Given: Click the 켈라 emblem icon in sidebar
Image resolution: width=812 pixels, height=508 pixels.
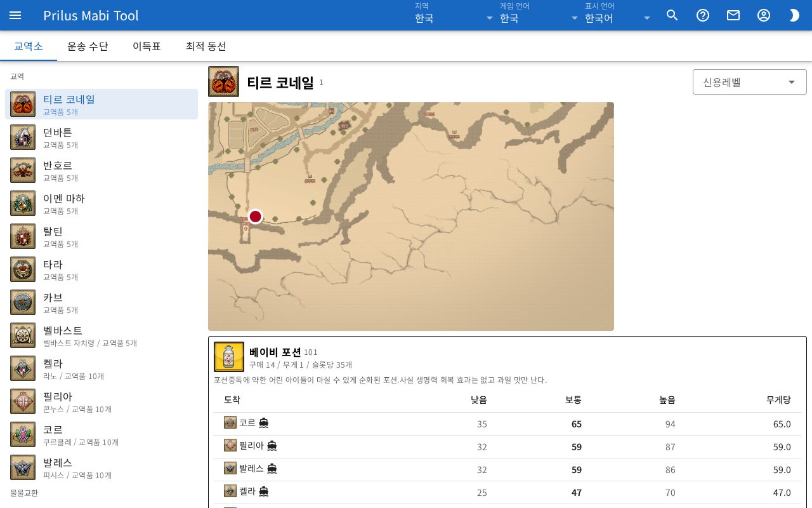Looking at the screenshot, I should point(23,368).
